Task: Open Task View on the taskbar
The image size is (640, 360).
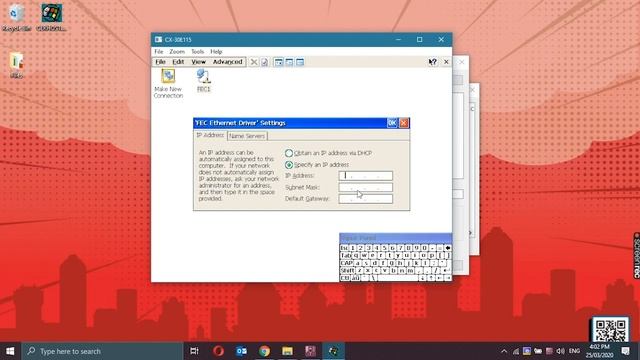Action: pos(194,351)
